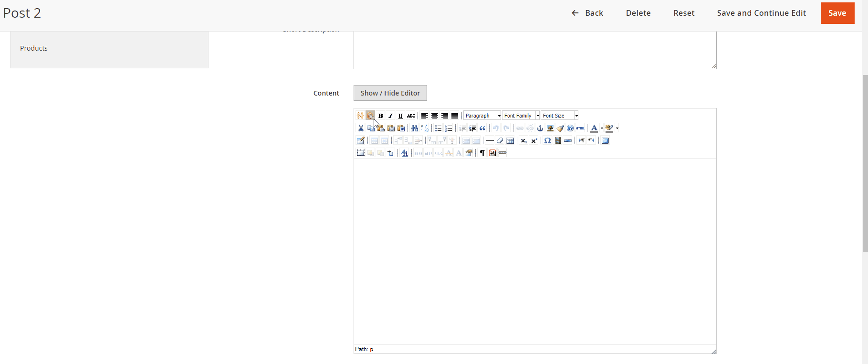Insert special character using Omega icon
The height and width of the screenshot is (364, 868).
(547, 140)
